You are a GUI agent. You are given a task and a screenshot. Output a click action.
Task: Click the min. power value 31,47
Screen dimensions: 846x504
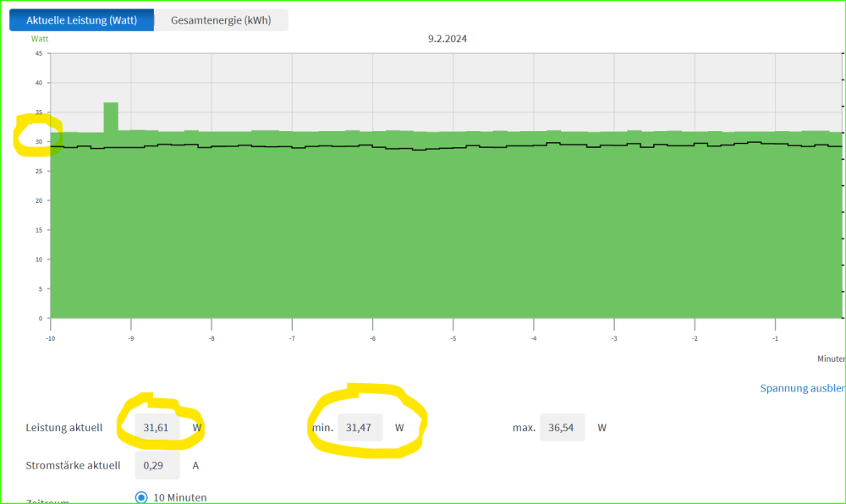click(360, 427)
